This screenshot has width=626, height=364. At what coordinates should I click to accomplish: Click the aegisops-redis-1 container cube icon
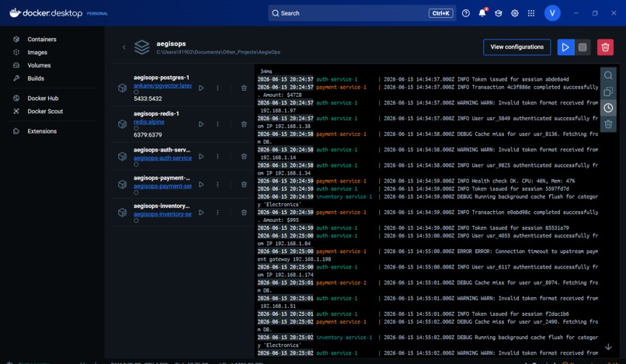point(122,124)
